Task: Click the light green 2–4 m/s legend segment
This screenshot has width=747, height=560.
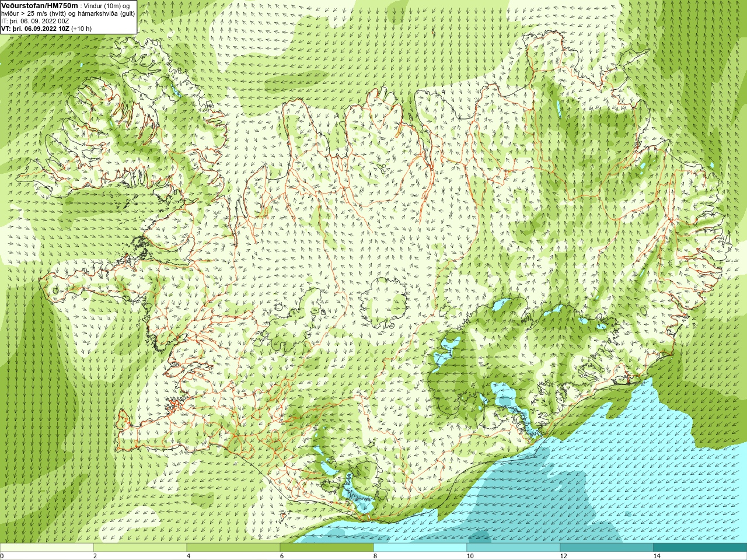Action: coord(140,548)
